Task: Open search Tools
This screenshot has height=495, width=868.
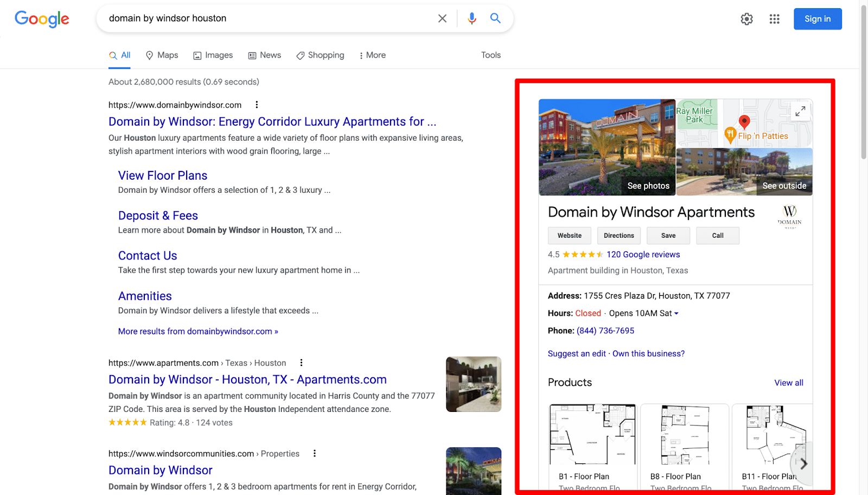Action: coord(491,55)
